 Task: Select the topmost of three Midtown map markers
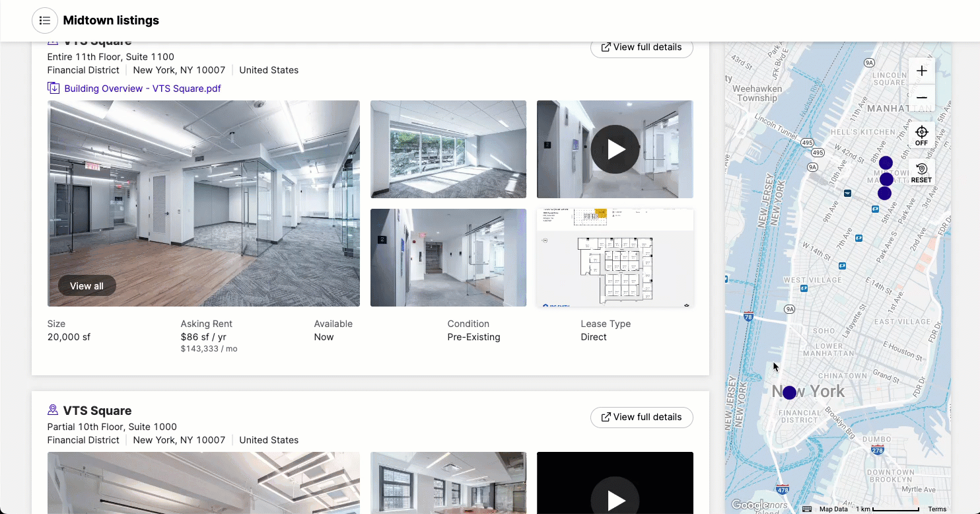click(x=886, y=163)
